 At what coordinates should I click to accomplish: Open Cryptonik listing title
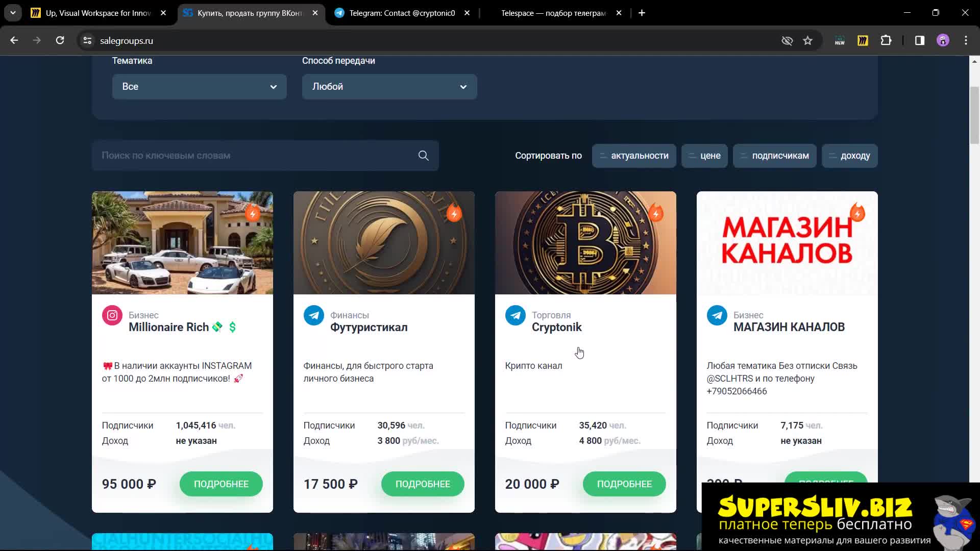[556, 327]
